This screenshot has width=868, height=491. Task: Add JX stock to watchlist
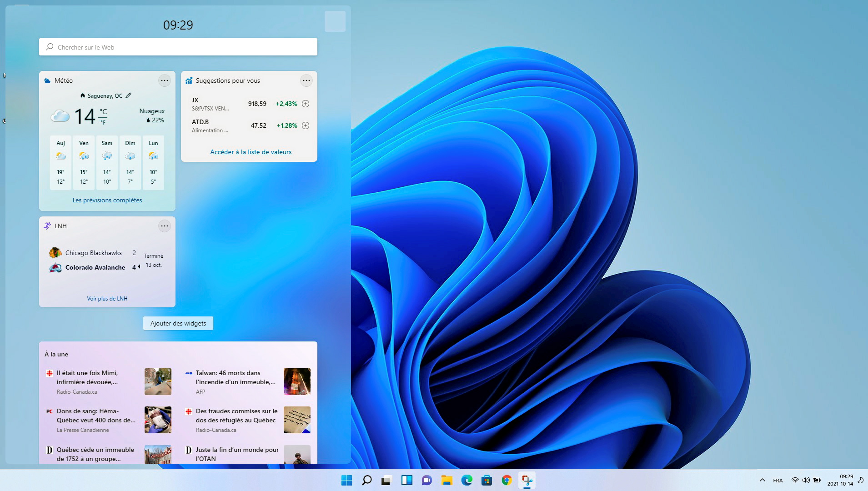(x=306, y=104)
